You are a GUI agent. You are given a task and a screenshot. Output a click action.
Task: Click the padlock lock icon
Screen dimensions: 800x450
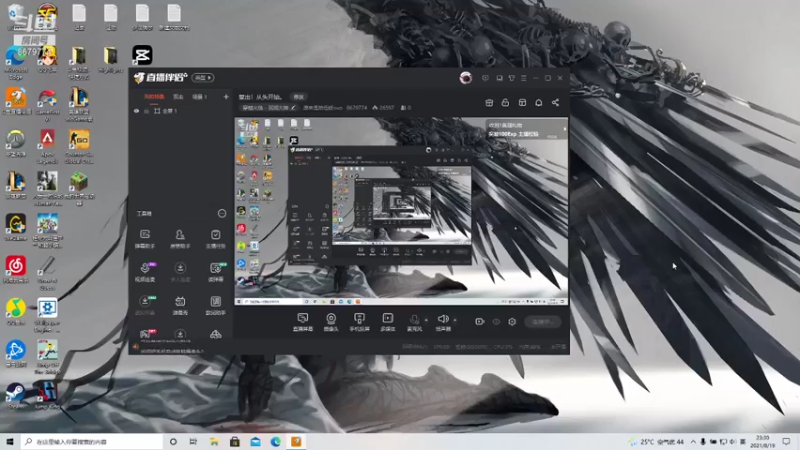coord(505,103)
